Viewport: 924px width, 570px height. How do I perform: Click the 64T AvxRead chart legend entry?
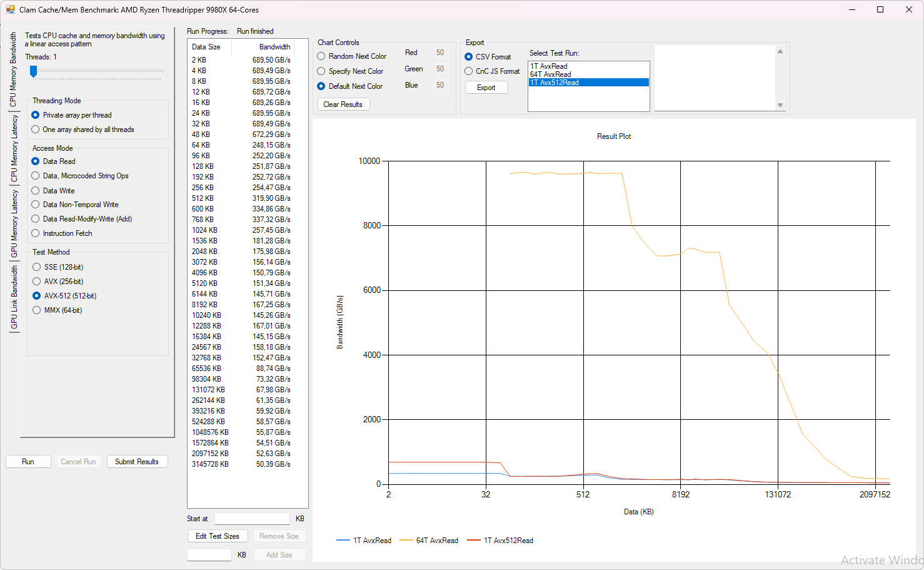click(429, 541)
